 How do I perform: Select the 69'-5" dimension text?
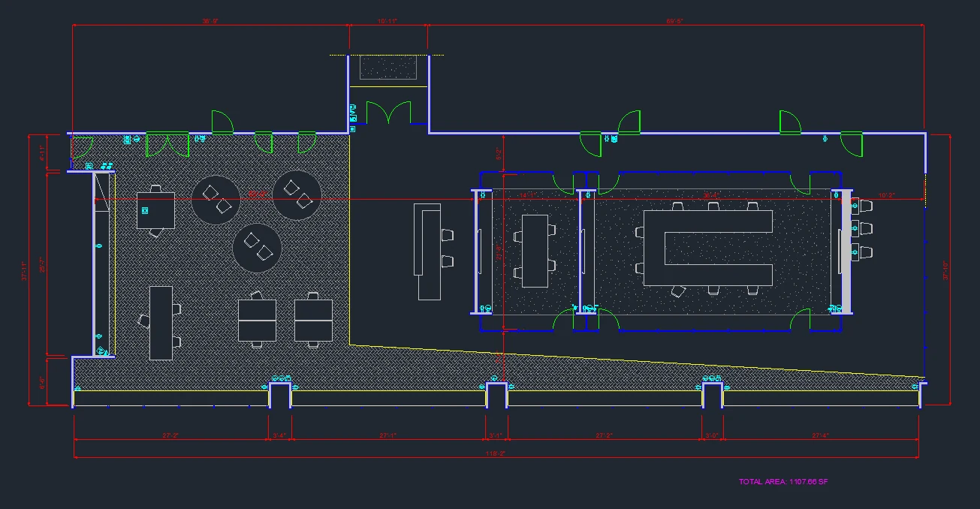pyautogui.click(x=674, y=21)
